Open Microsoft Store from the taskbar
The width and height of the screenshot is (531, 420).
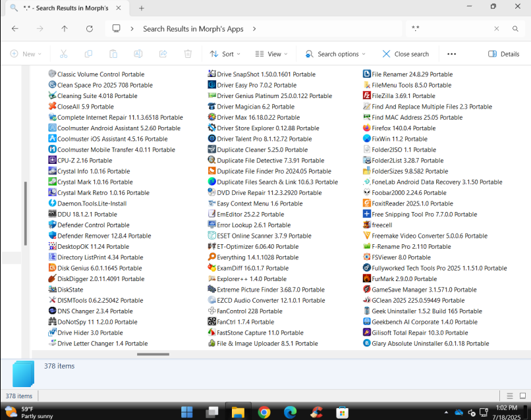tap(342, 412)
